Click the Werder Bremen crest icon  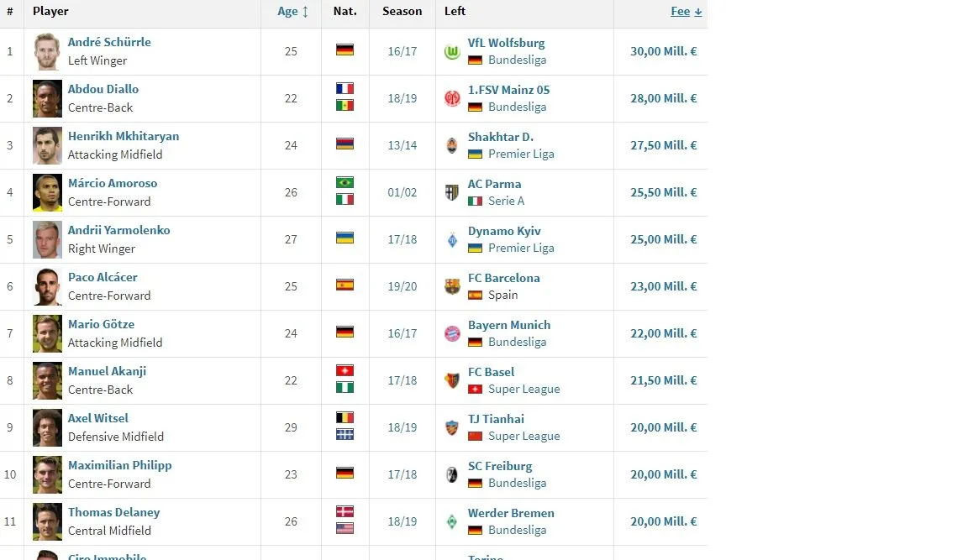[452, 521]
